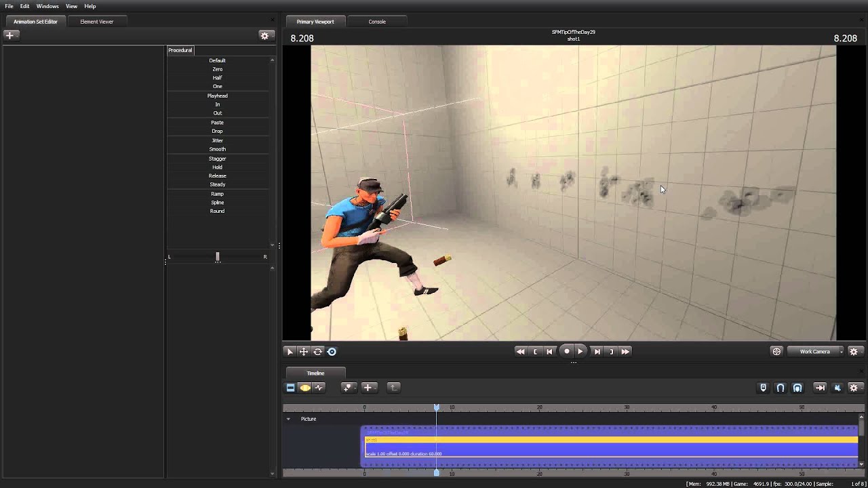Viewport: 868px width, 488px height.
Task: Start recording with the round record button
Action: pos(567,351)
